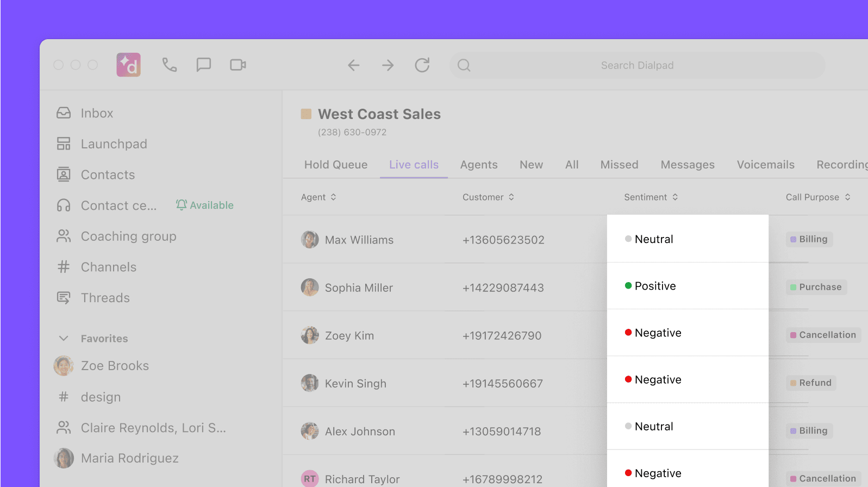Click the West Coast Sales color square

coord(306,114)
